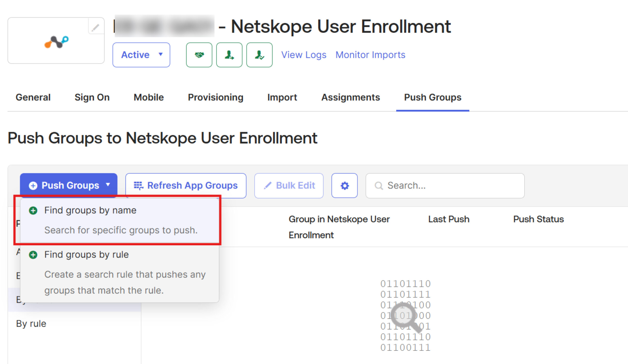
Task: Switch to the Mobile tab
Action: point(149,97)
